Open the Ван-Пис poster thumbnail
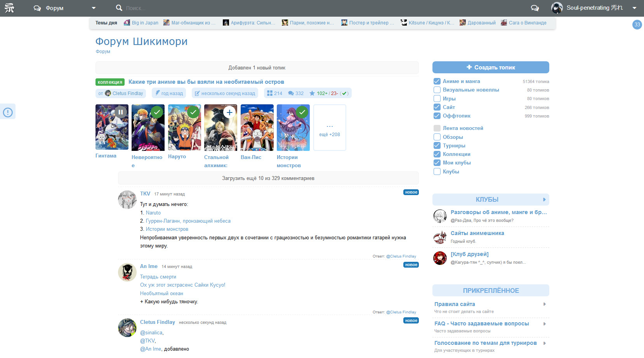The width and height of the screenshot is (644, 358). [x=257, y=128]
